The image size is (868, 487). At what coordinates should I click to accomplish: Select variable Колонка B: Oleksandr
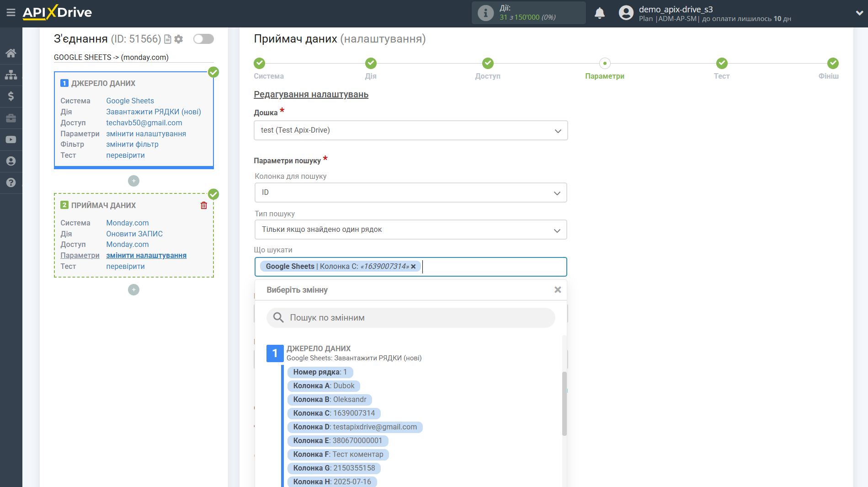pos(330,400)
